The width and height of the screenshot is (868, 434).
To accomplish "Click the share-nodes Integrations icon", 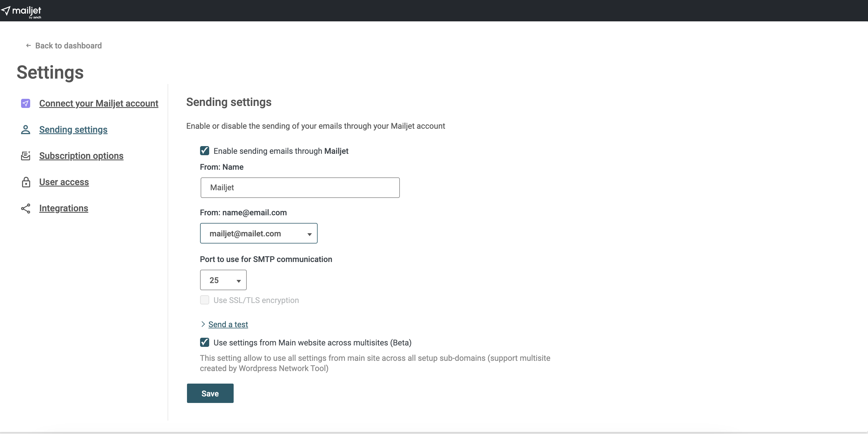I will pyautogui.click(x=26, y=208).
